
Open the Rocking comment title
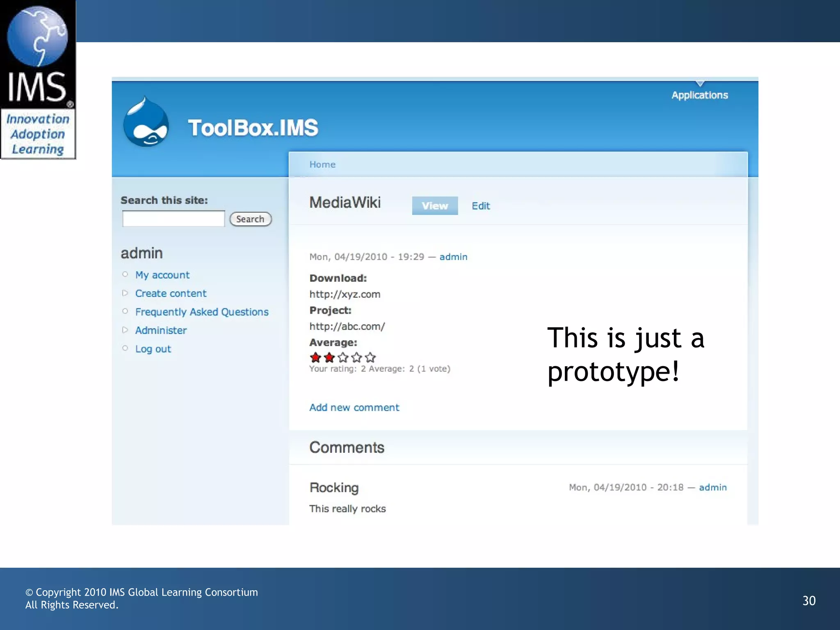pos(334,488)
